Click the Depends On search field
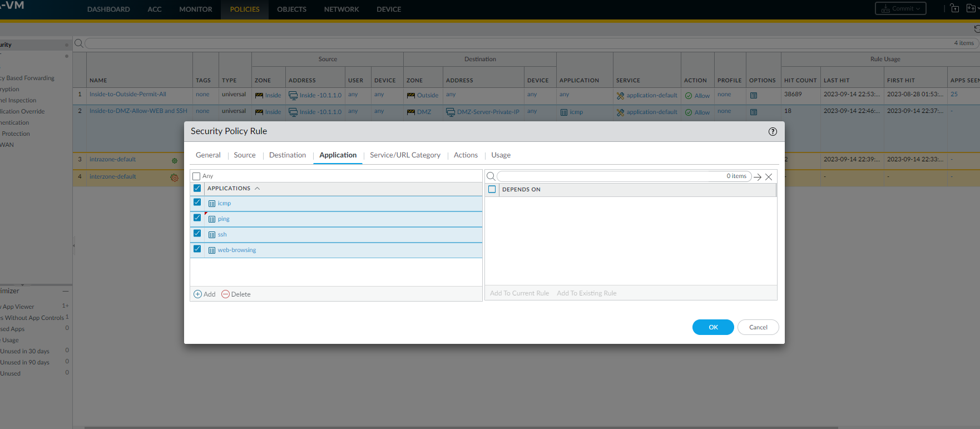 click(612, 176)
